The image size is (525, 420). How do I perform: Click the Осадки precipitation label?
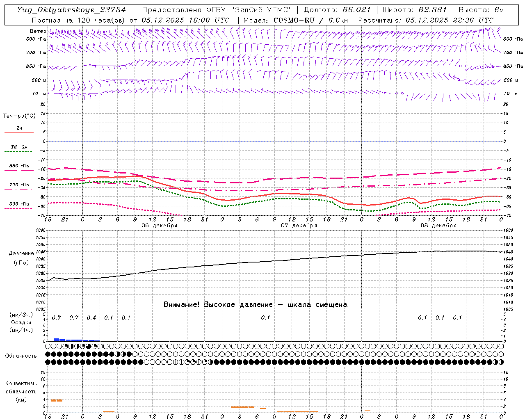[x=21, y=322]
